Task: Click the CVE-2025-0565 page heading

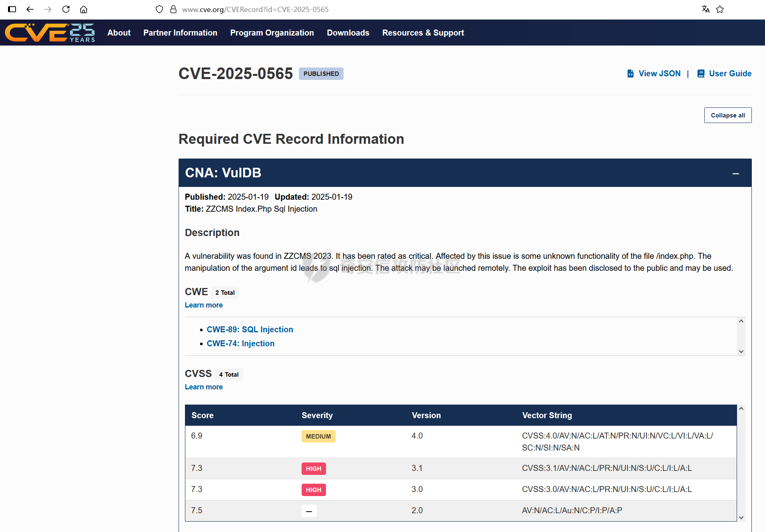Action: tap(235, 74)
